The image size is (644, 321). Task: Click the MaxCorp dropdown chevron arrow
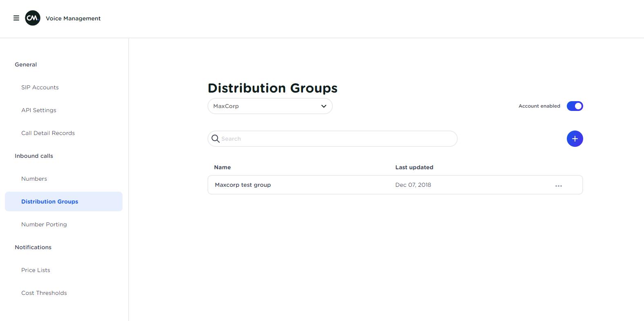[x=324, y=106]
